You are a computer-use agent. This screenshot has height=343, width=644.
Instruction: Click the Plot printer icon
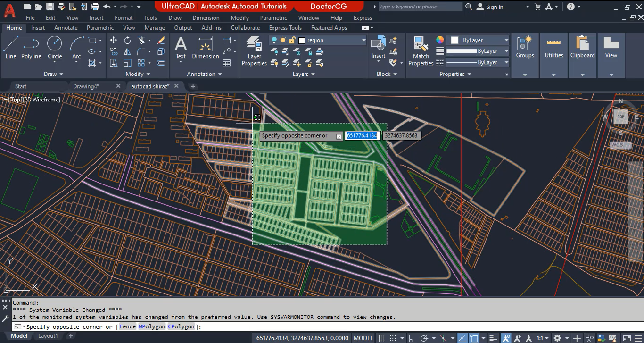click(x=95, y=7)
